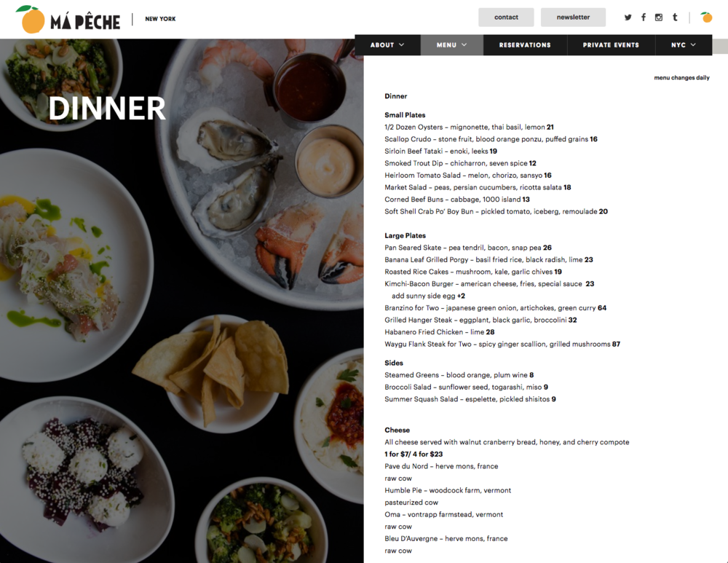Image resolution: width=728 pixels, height=563 pixels.
Task: Select the NEW YORK location label
Action: tap(160, 19)
